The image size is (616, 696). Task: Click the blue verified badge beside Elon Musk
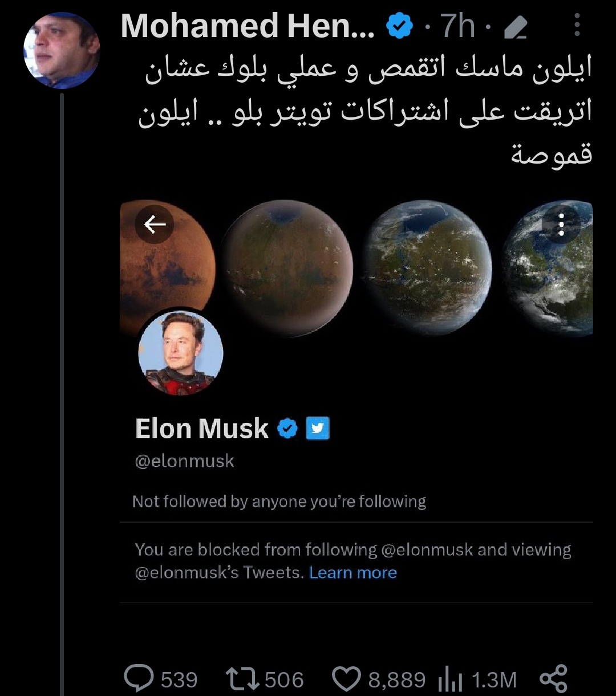[x=287, y=429]
